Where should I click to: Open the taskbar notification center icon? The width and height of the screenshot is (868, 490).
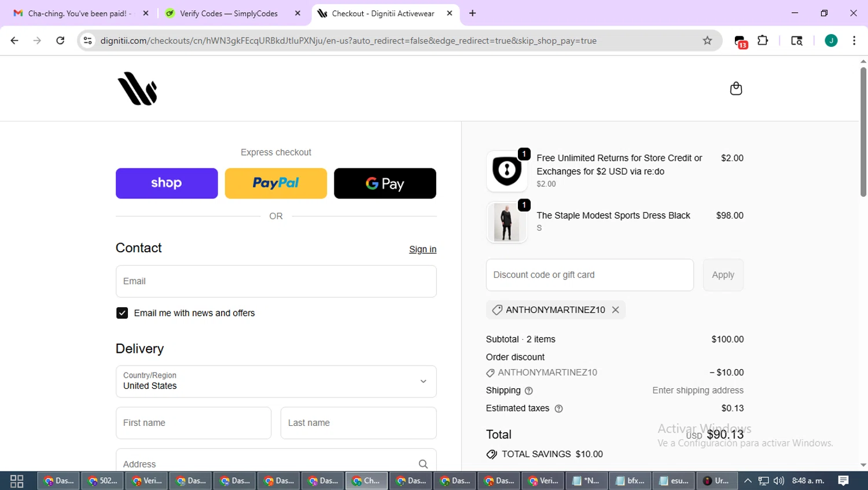point(843,481)
